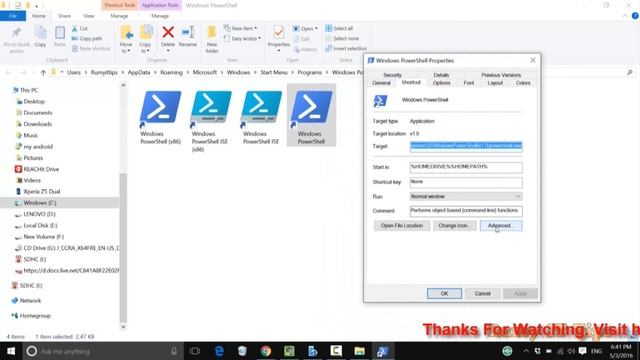Switch to Security tab in Properties
The height and width of the screenshot is (360, 640).
coord(392,75)
